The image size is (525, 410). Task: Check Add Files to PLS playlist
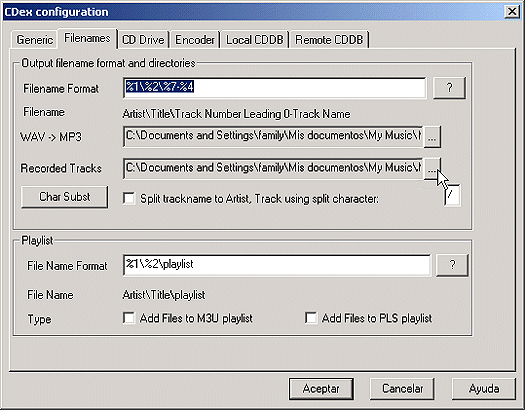pyautogui.click(x=311, y=318)
